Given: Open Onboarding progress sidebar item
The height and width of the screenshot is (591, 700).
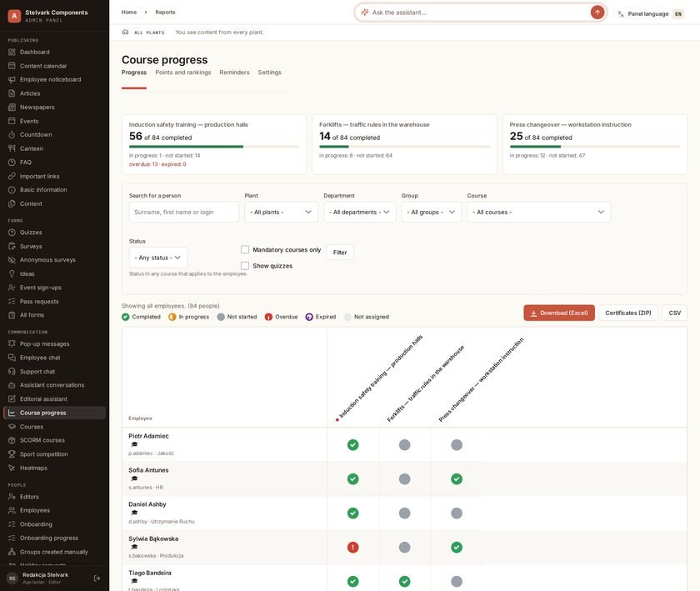Looking at the screenshot, I should click(x=54, y=538).
